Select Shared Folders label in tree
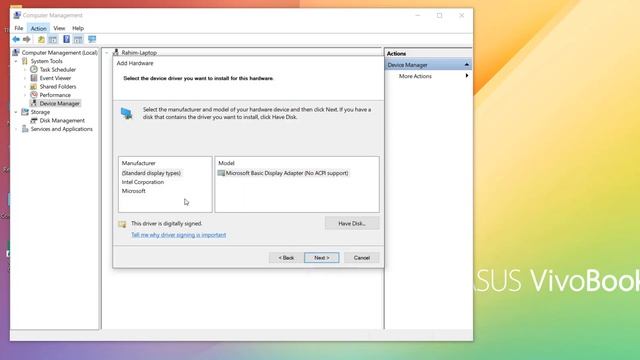Screen dimensions: 640x360 [x=58, y=87]
